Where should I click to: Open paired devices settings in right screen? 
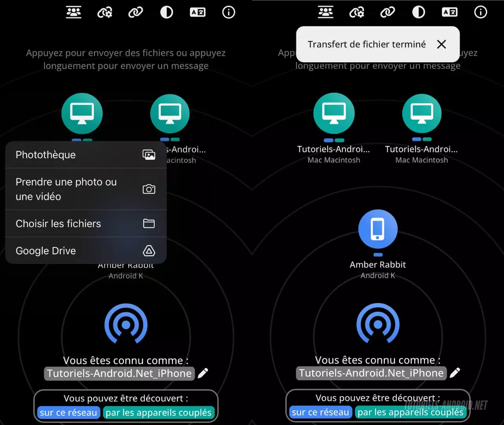[357, 13]
